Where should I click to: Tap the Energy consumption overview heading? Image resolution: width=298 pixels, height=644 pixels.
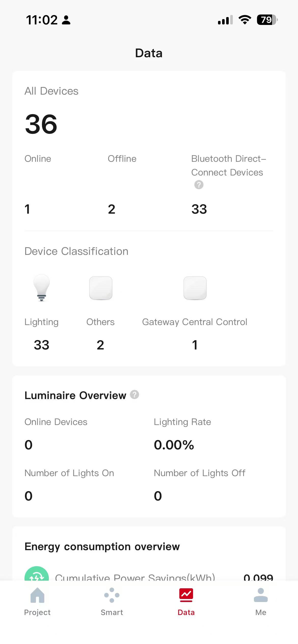(102, 546)
